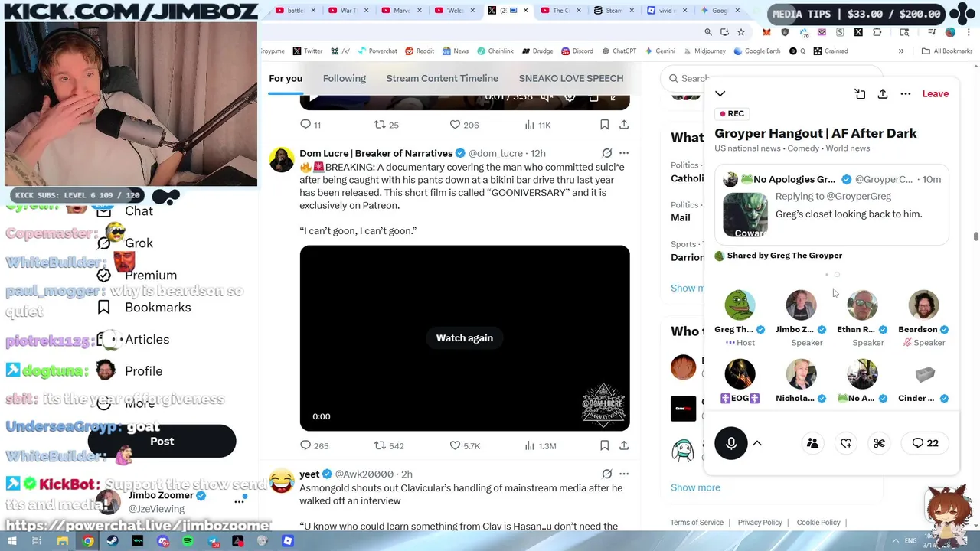Click the Post button in the sidebar
This screenshot has width=980, height=551.
click(x=162, y=442)
